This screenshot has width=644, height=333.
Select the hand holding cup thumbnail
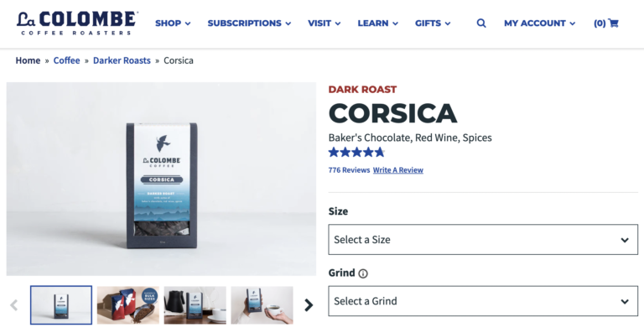(x=262, y=305)
